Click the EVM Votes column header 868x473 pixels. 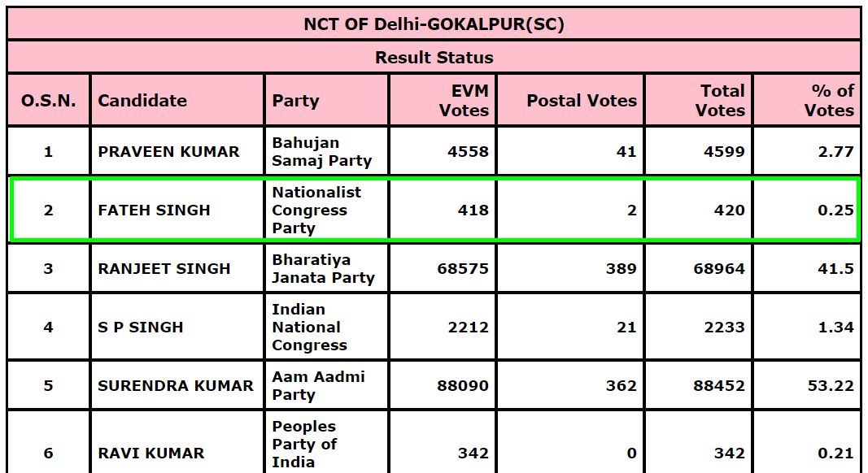(x=464, y=101)
